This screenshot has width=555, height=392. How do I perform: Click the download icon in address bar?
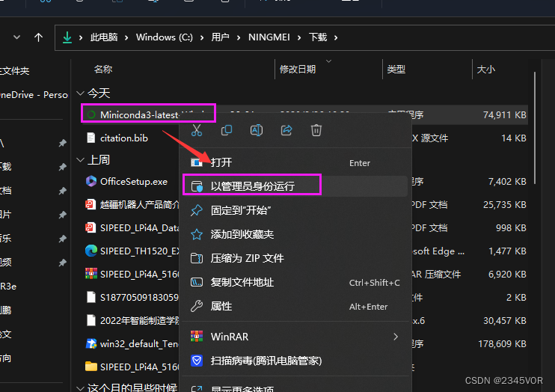pyautogui.click(x=67, y=37)
